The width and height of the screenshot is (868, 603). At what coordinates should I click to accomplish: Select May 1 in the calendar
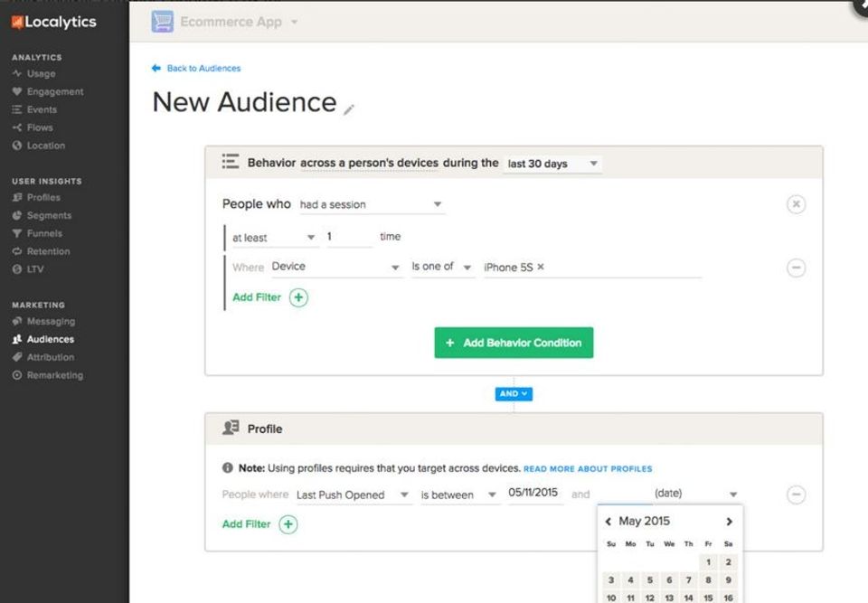tap(708, 562)
